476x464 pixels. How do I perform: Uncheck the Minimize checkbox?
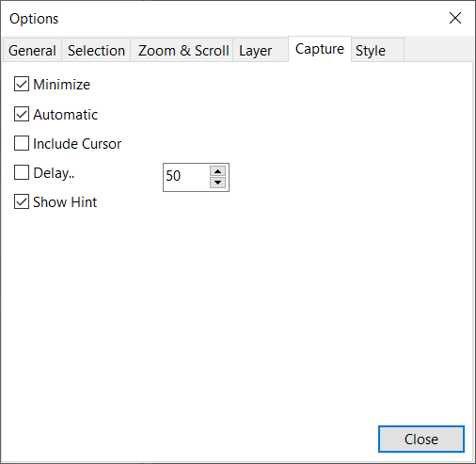pos(22,84)
